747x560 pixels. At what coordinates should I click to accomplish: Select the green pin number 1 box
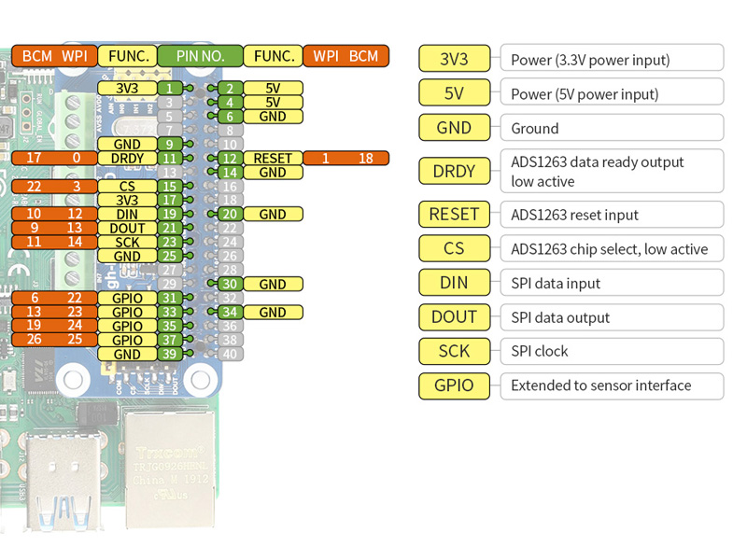(x=170, y=88)
